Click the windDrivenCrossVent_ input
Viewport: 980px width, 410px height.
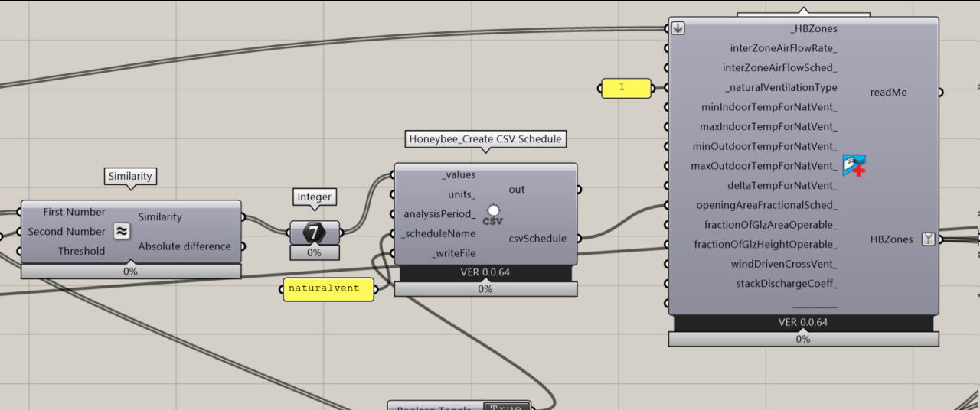[784, 264]
